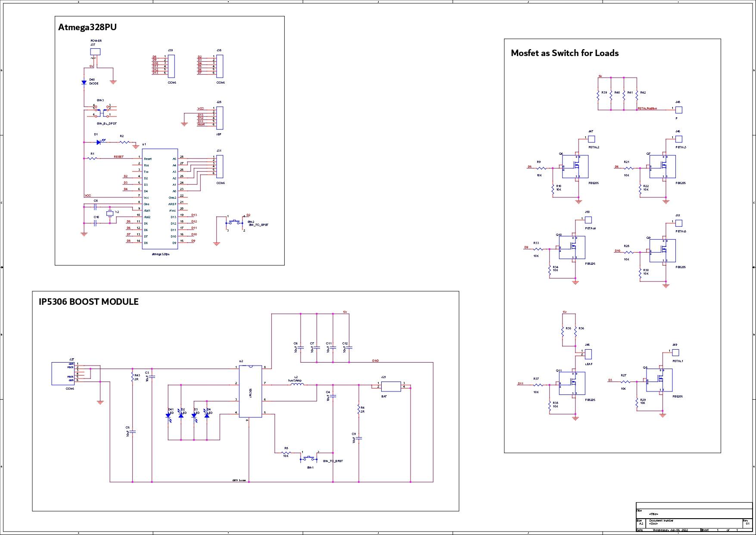756x535 pixels.
Task: Select the C12 output capacitor symbol
Action: [x=349, y=347]
